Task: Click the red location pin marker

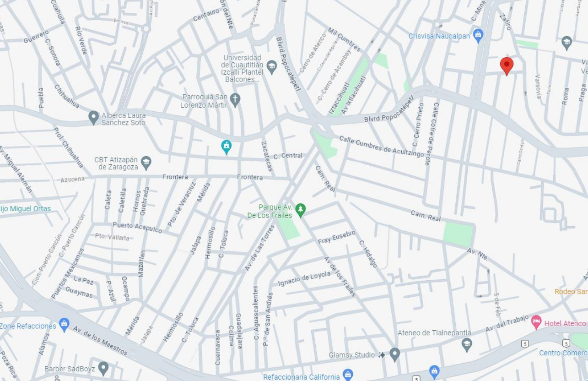Action: [x=507, y=66]
